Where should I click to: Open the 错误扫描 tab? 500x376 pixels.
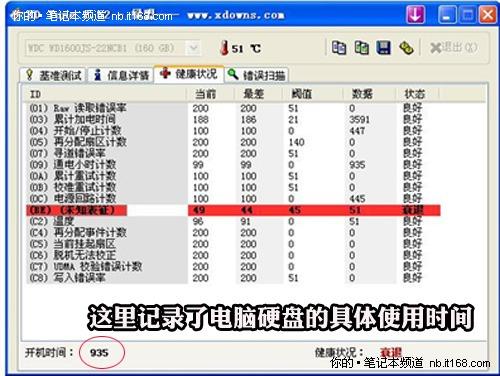(256, 75)
